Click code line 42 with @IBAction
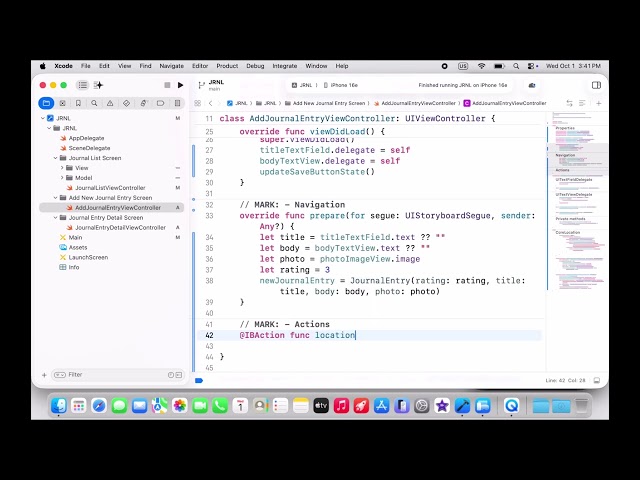The height and width of the screenshot is (480, 640). [369, 335]
